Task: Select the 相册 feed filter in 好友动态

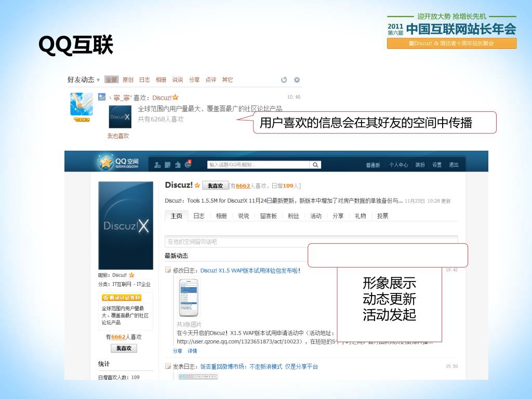Action: tap(161, 79)
